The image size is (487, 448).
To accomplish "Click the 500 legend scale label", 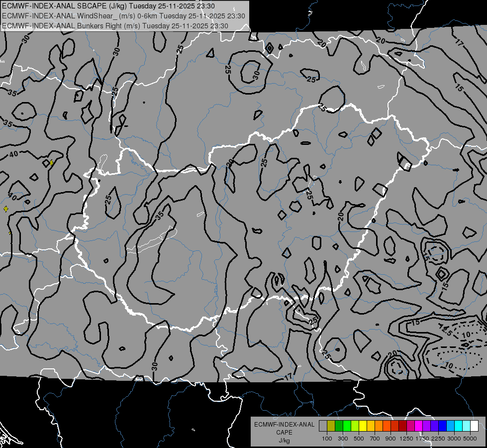I will 359,439.
